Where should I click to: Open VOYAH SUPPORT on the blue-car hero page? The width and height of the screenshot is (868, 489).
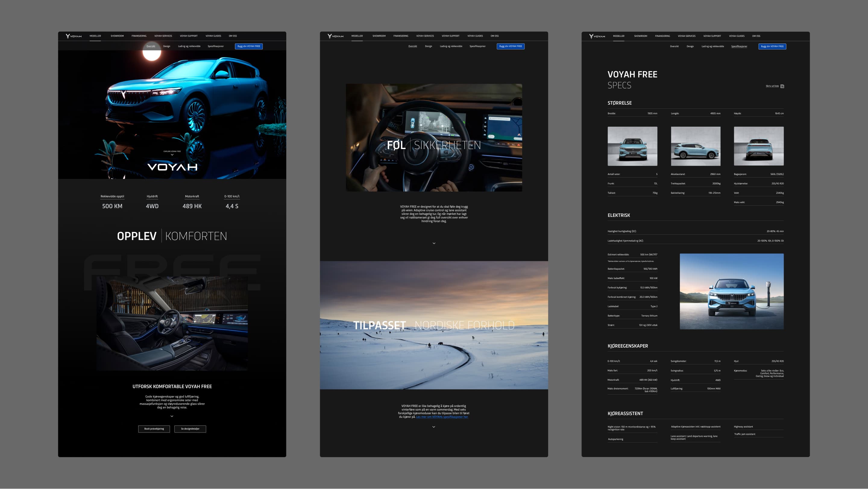pyautogui.click(x=189, y=36)
